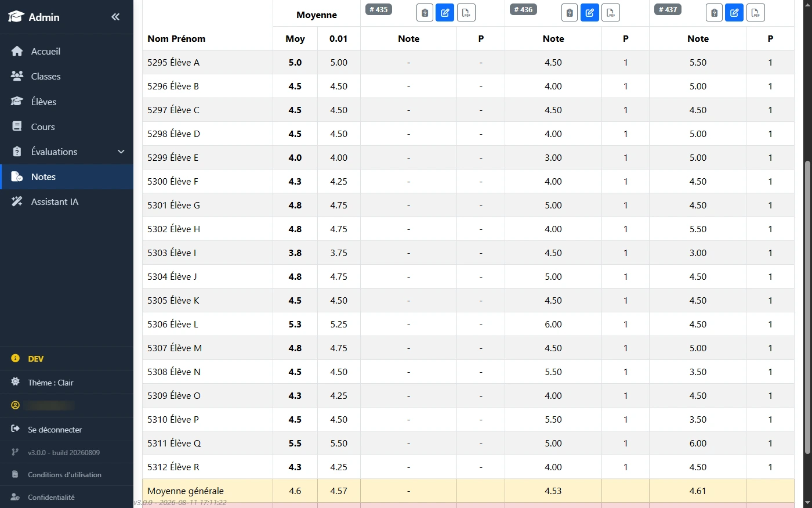The width and height of the screenshot is (812, 508).
Task: Click Élève L's 6.00 note in #436
Action: pyautogui.click(x=553, y=324)
